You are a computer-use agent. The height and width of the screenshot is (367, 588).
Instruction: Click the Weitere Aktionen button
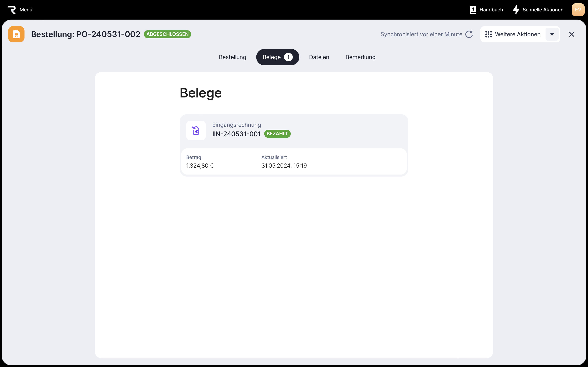pos(518,34)
